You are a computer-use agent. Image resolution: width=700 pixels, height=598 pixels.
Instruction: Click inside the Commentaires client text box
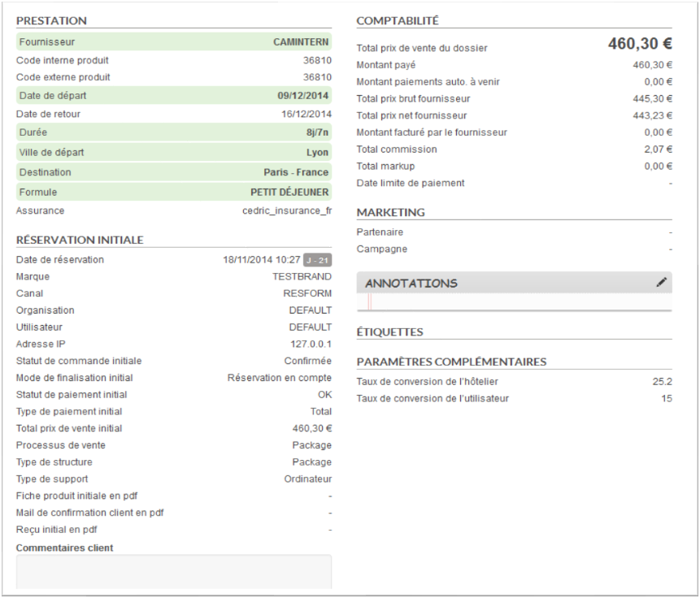tap(173, 571)
